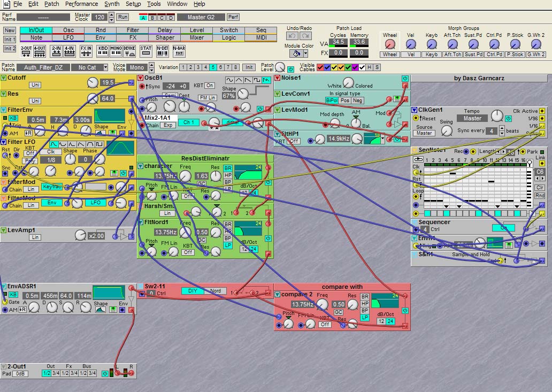Open the Tools menu
The width and height of the screenshot is (552, 392).
(154, 4)
